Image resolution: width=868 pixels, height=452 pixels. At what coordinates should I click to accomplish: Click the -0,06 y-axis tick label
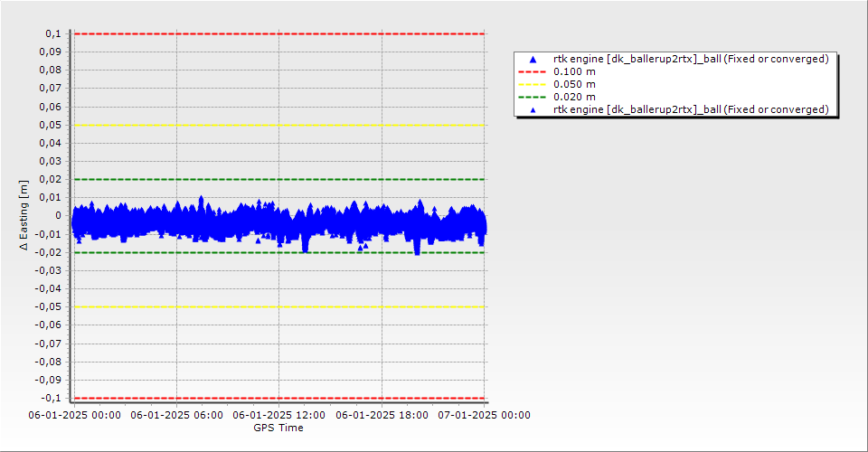48,325
